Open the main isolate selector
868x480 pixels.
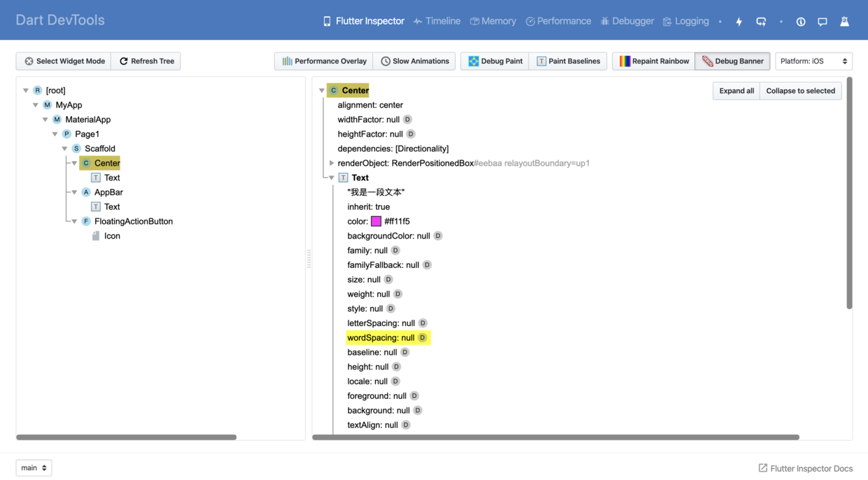click(x=34, y=467)
